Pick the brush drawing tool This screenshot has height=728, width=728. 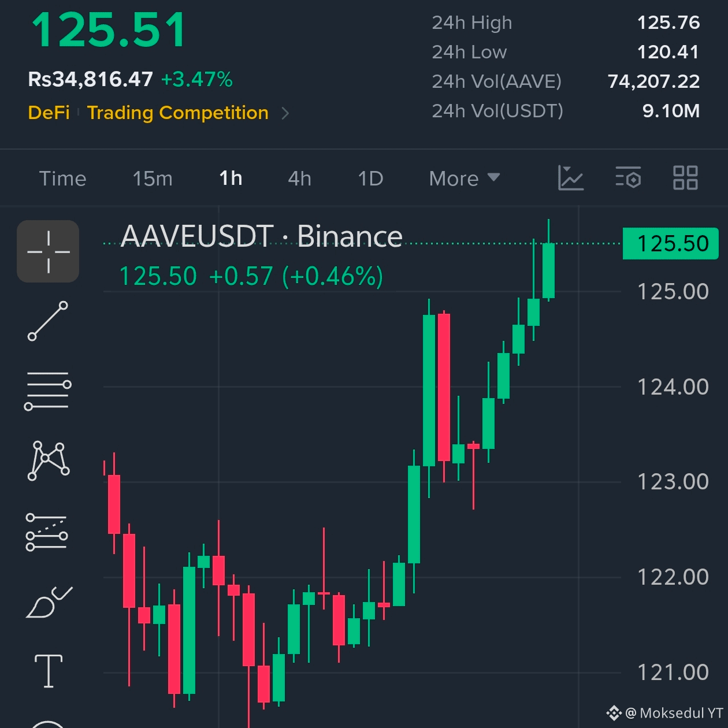[x=49, y=602]
